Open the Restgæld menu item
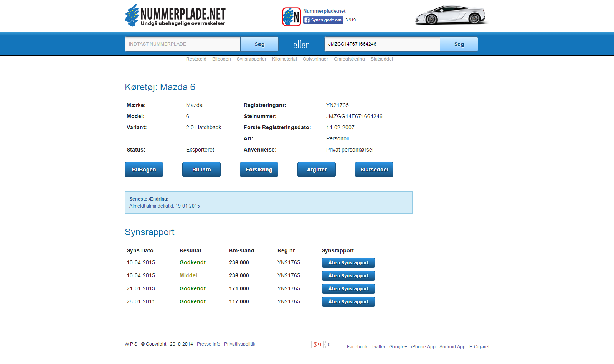Image resolution: width=614 pixels, height=364 pixels. (196, 59)
